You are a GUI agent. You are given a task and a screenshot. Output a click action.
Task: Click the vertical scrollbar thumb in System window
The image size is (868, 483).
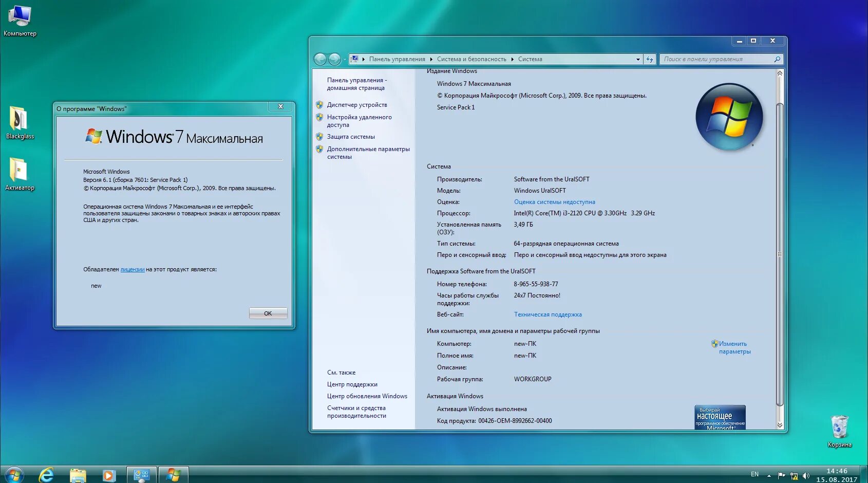(780, 254)
